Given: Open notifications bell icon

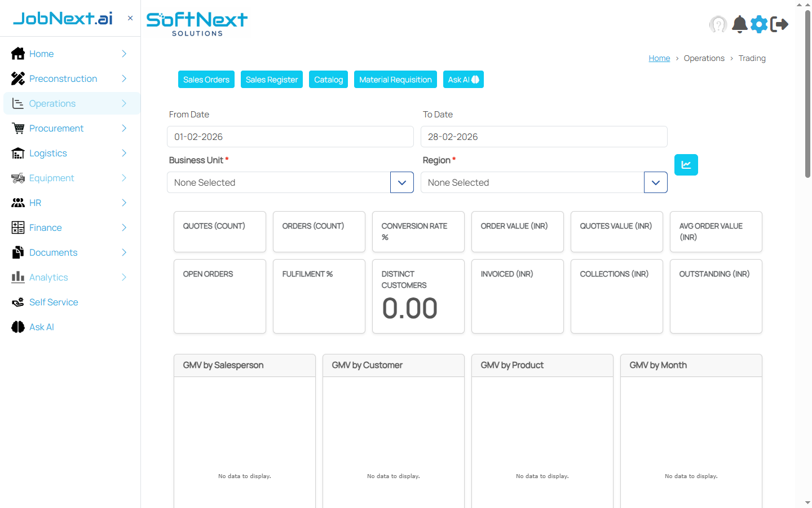Looking at the screenshot, I should 739,24.
